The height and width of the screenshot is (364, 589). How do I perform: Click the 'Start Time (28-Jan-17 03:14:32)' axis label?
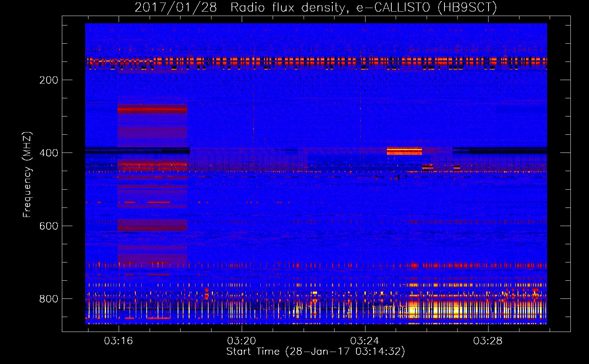(316, 352)
